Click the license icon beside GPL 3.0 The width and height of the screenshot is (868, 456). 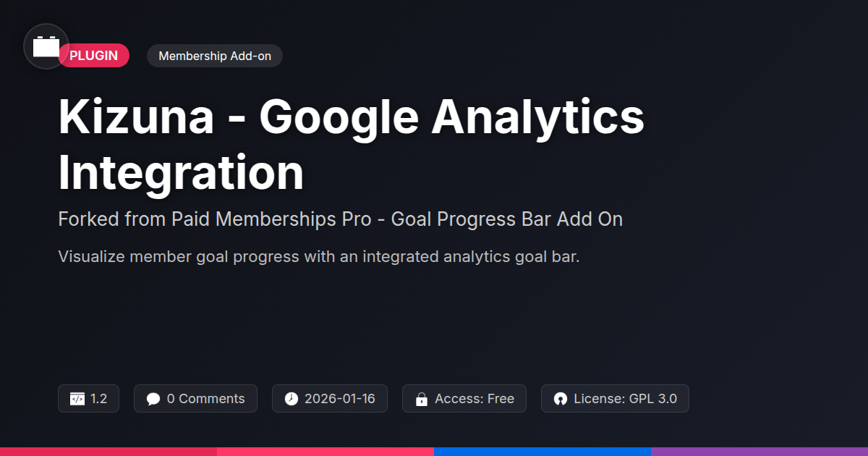click(x=560, y=399)
